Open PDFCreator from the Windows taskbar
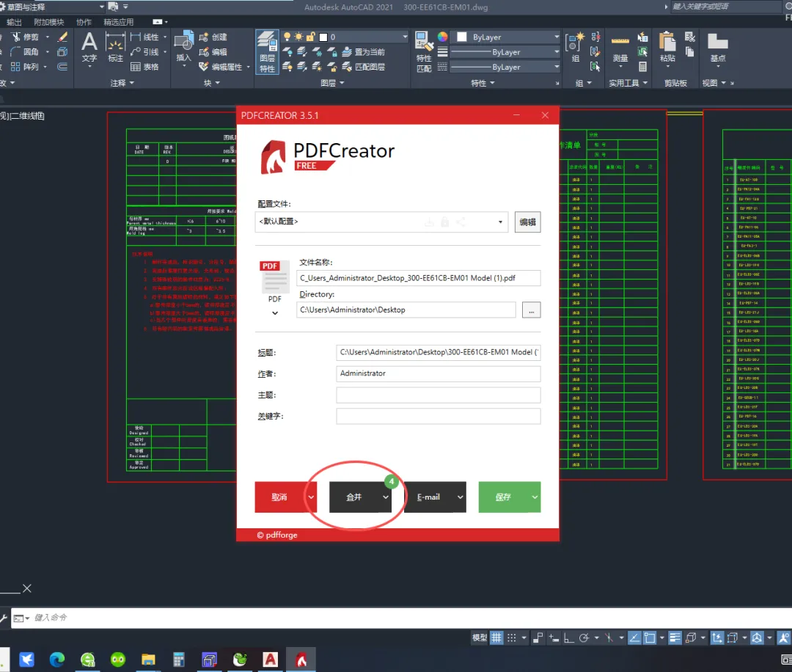Screen dimensions: 792x672 click(x=301, y=660)
